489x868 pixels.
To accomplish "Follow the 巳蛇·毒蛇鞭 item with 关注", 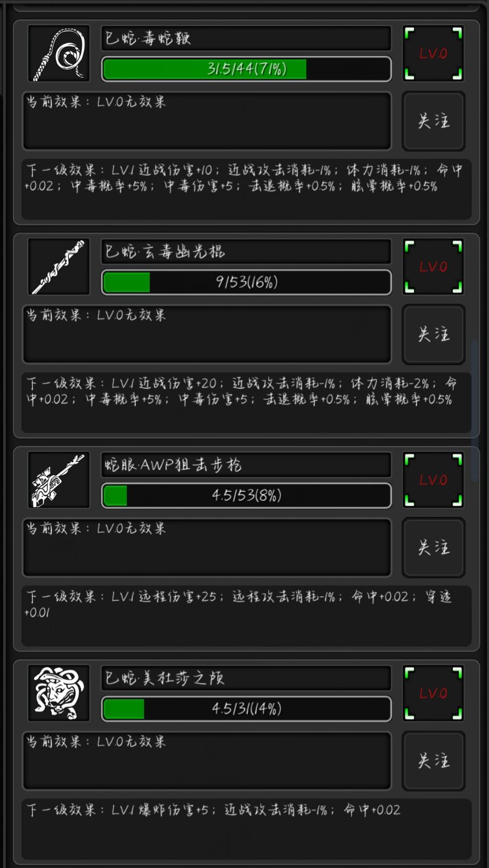I will click(433, 121).
